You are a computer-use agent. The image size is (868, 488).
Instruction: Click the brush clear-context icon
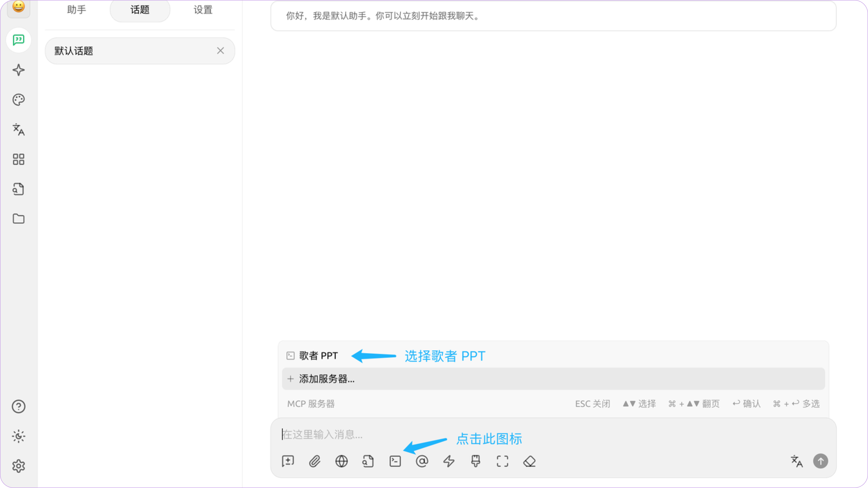click(476, 461)
